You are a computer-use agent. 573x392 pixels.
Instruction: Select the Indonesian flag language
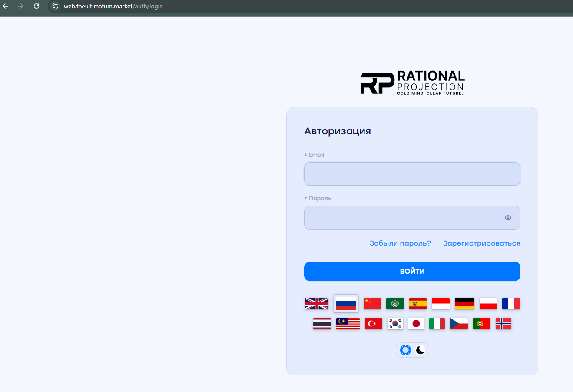click(441, 303)
